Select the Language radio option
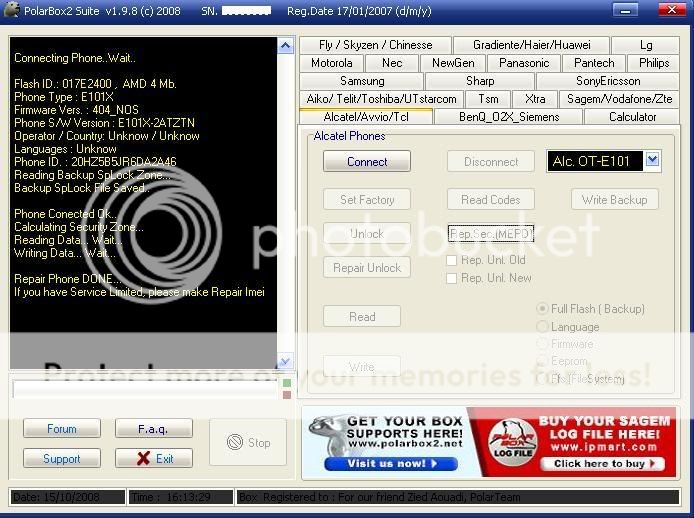694x518 pixels. (x=542, y=327)
